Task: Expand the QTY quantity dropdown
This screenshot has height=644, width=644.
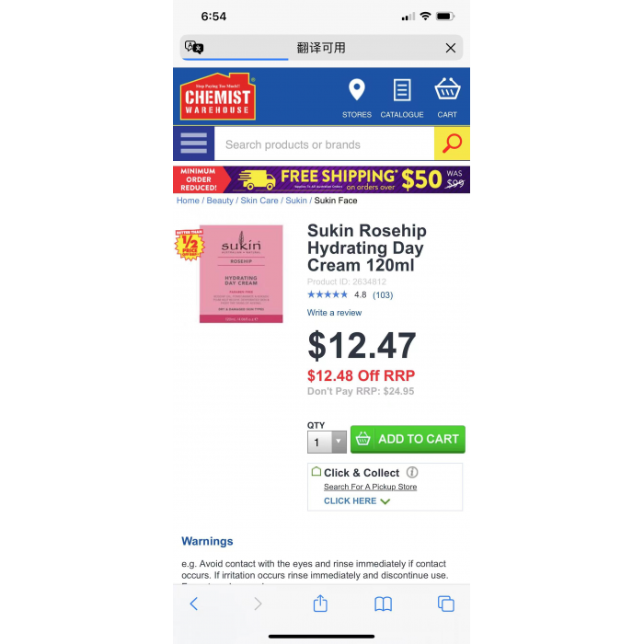Action: tap(327, 442)
